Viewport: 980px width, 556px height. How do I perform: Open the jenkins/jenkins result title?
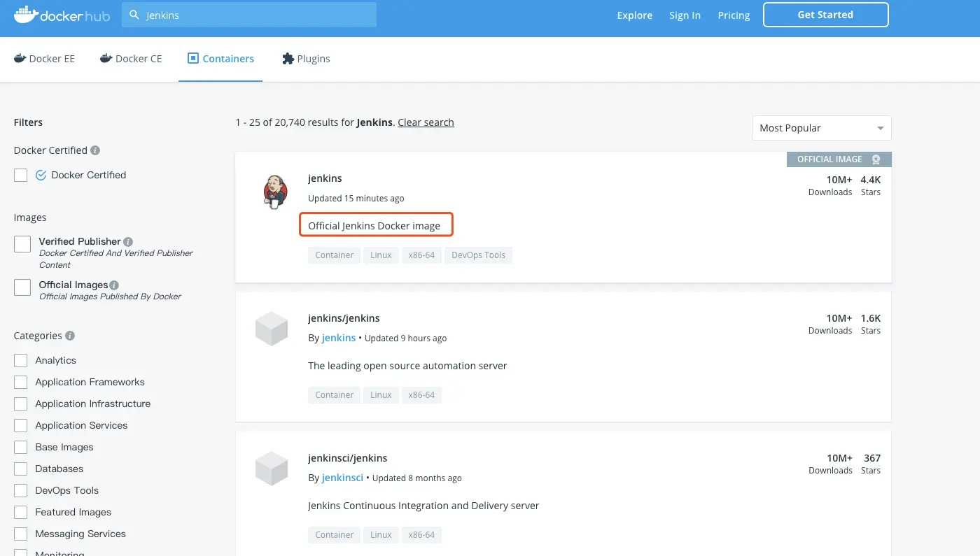click(344, 318)
